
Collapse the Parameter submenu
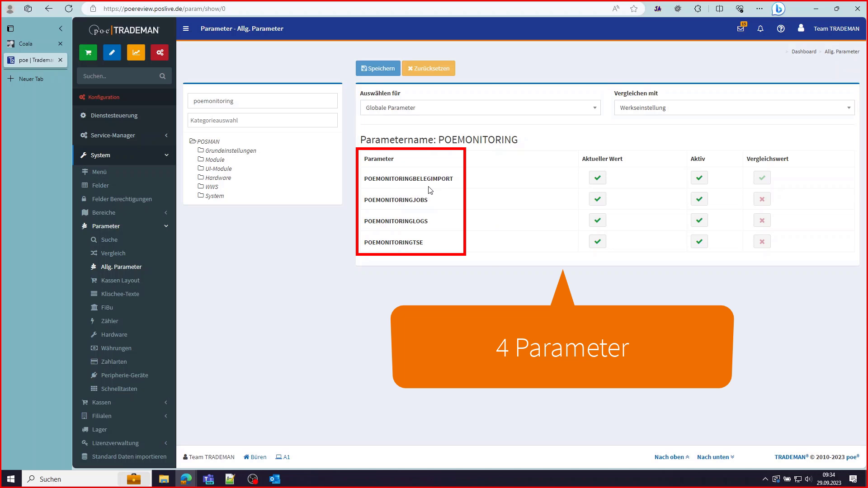pos(124,226)
